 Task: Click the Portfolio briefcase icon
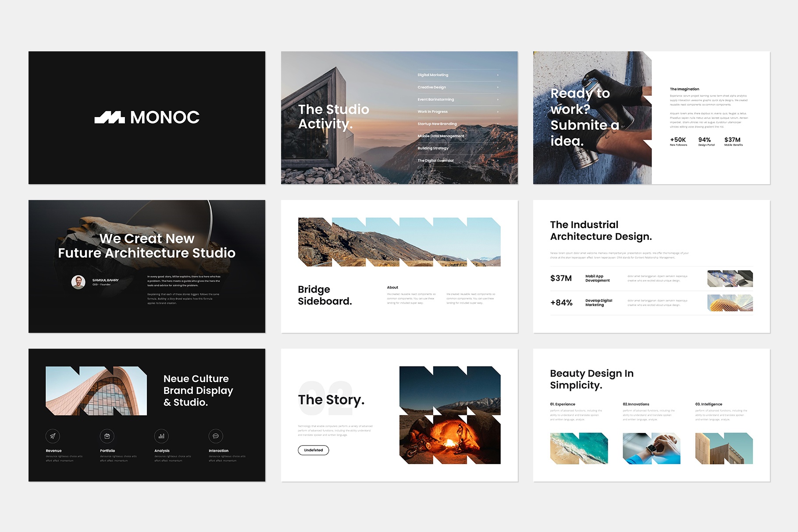pos(107,436)
